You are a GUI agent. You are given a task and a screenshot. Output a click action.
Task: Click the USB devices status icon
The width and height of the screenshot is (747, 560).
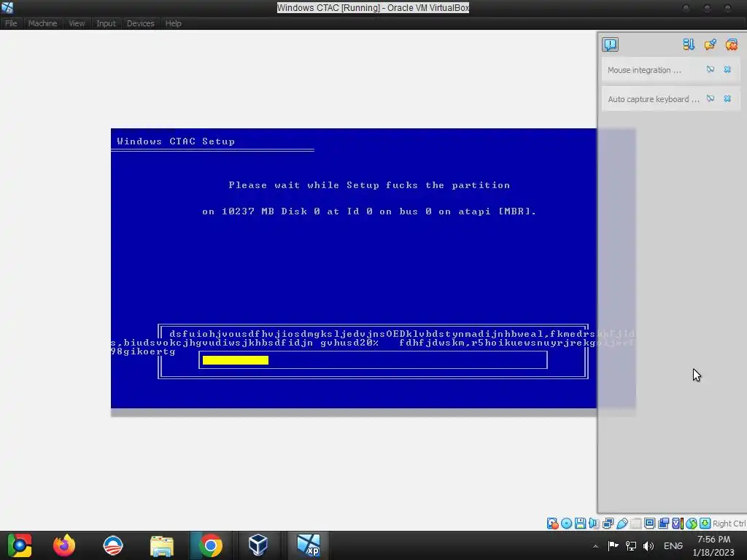[622, 524]
